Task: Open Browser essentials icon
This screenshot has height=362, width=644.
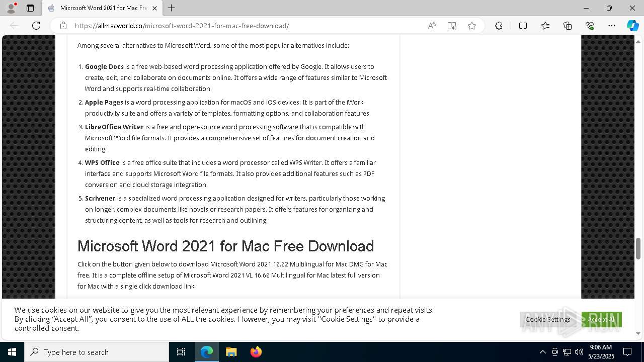Action: 590,26
